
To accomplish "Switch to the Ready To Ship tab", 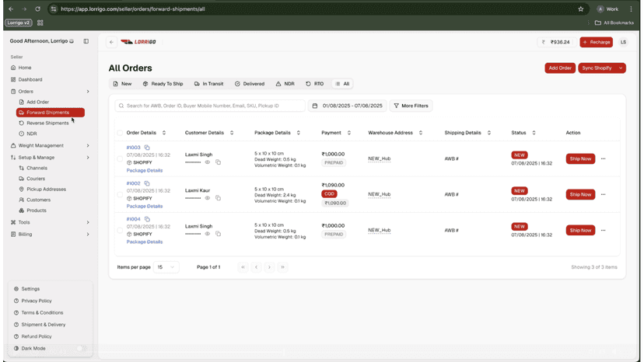I will pos(163,84).
